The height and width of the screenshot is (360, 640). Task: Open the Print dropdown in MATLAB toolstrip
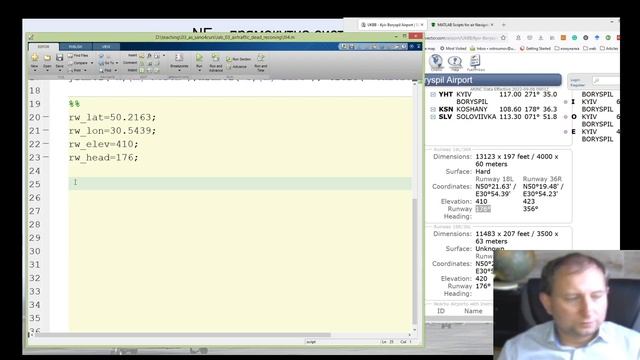click(77, 70)
